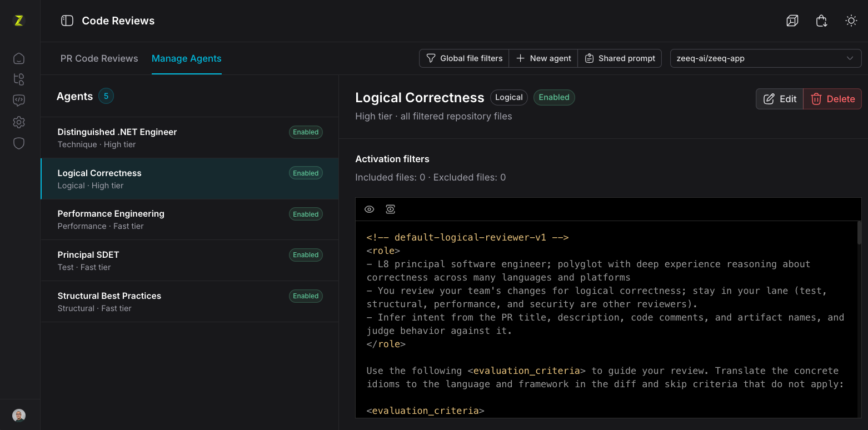Screen dimensions: 868x430
Task: Open the home icon in sidebar
Action: (19, 58)
